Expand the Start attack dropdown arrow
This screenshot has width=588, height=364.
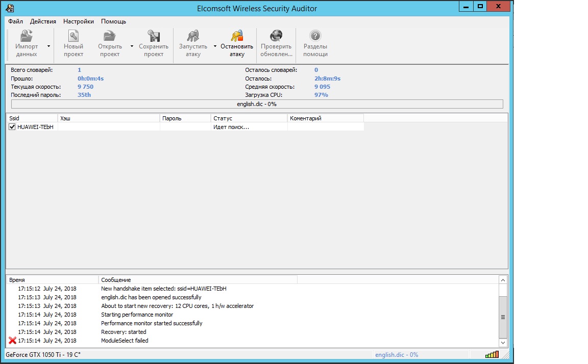coord(215,46)
